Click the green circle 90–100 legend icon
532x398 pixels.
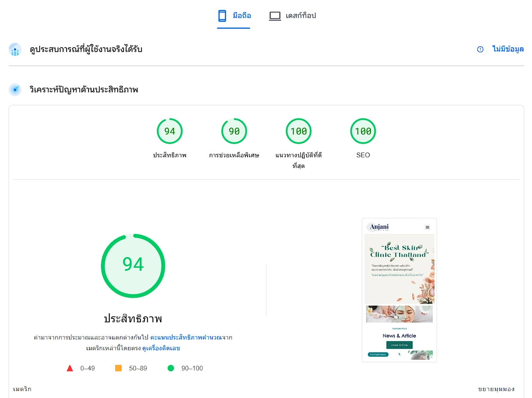(x=171, y=368)
